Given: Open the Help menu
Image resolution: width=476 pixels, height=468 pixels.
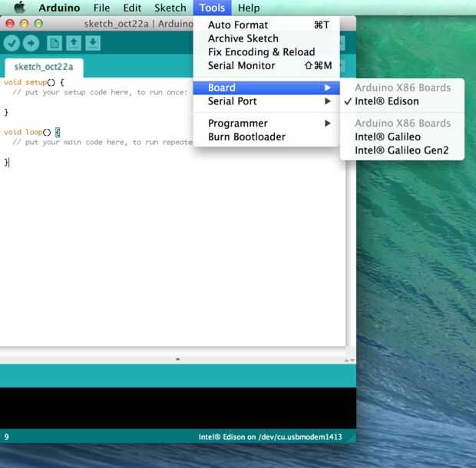Looking at the screenshot, I should (x=249, y=8).
